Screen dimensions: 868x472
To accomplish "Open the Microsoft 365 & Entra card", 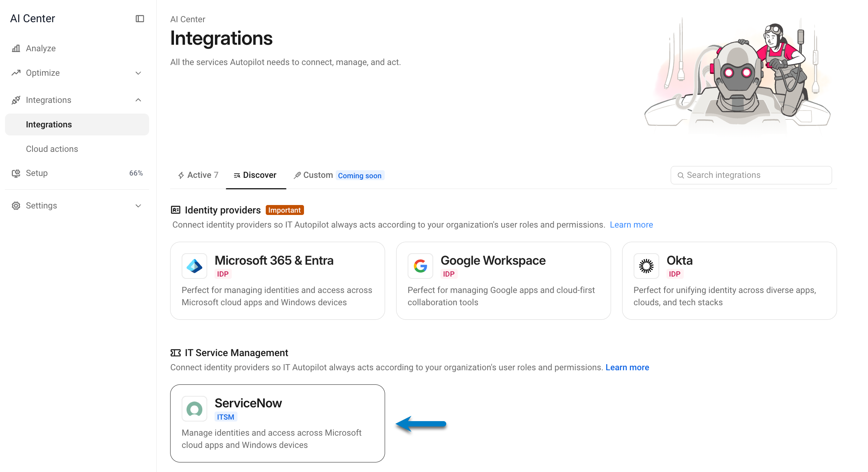I will 278,281.
